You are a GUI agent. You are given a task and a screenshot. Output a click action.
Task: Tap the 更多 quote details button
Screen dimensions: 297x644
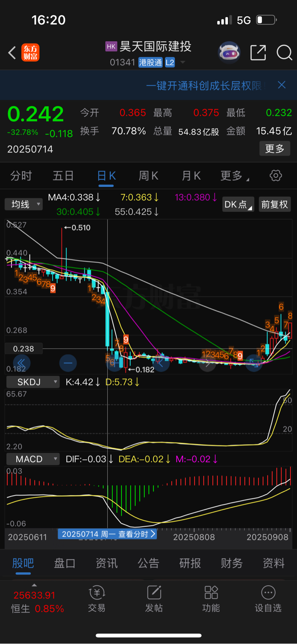click(x=275, y=148)
